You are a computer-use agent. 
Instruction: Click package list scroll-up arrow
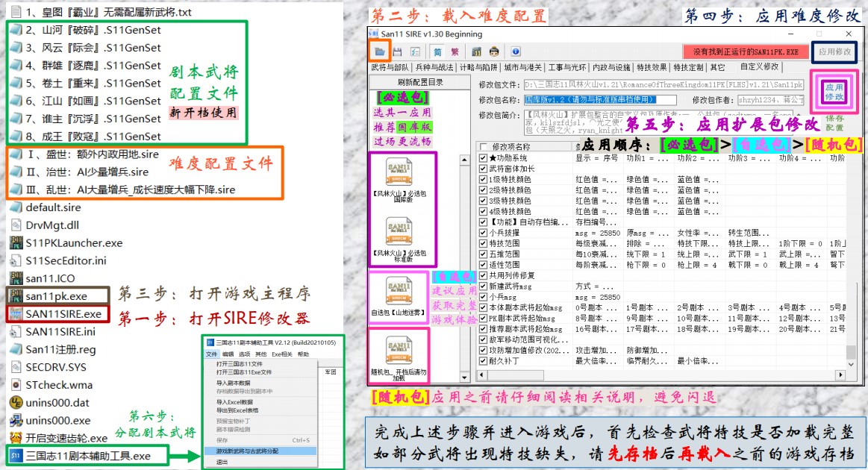pos(464,160)
